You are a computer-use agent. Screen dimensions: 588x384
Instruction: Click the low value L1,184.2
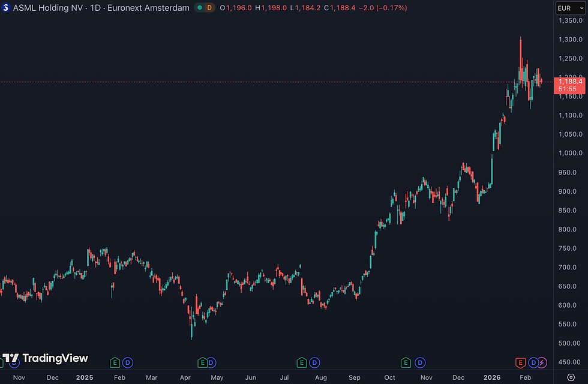pos(305,7)
